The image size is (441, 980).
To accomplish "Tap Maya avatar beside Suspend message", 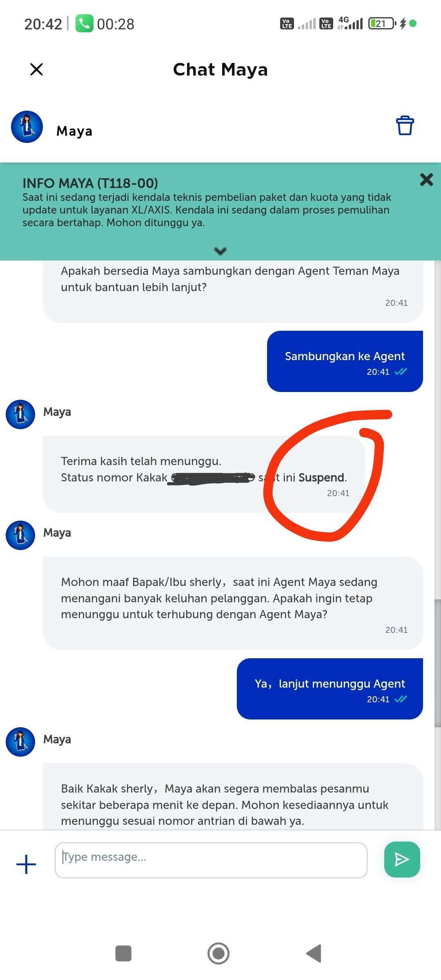I will pos(20,414).
